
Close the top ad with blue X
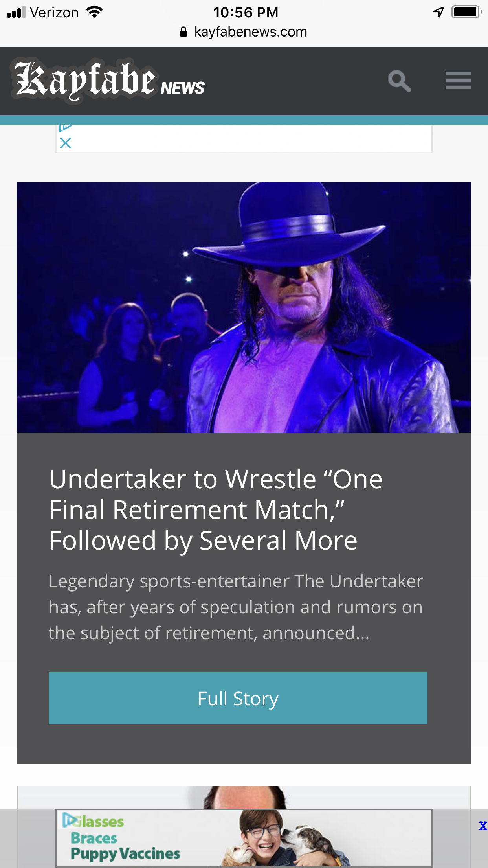[66, 143]
